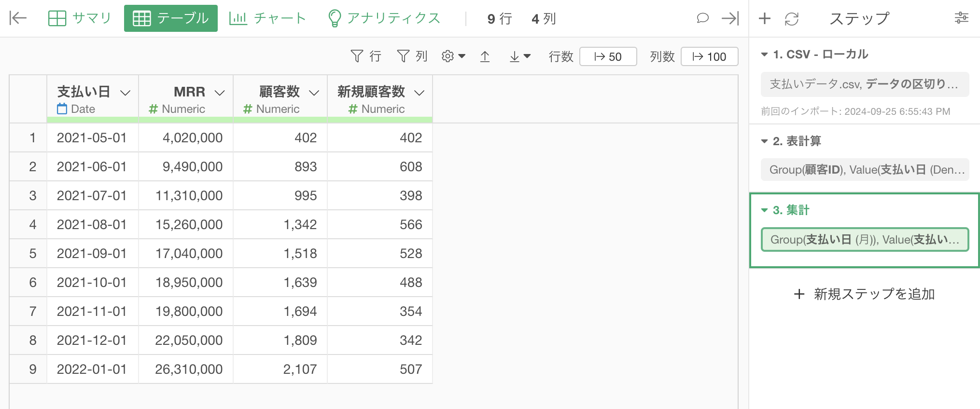
Task: Collapse the steps panel arrow icon
Action: pyautogui.click(x=730, y=18)
